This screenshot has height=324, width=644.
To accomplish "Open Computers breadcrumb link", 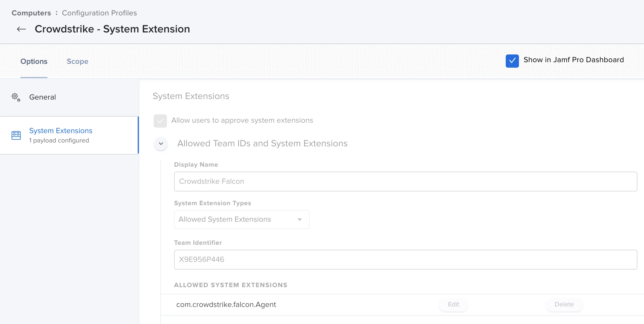I will tap(31, 13).
